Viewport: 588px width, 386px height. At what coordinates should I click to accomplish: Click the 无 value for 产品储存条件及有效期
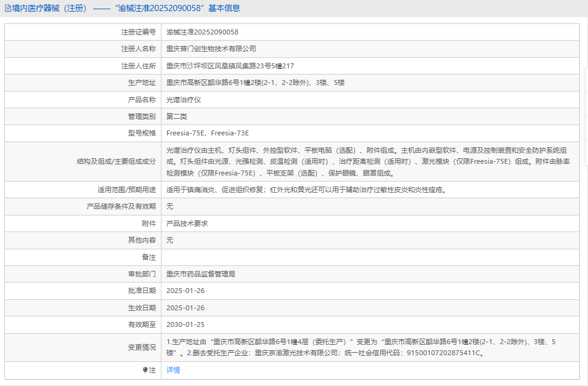click(170, 206)
